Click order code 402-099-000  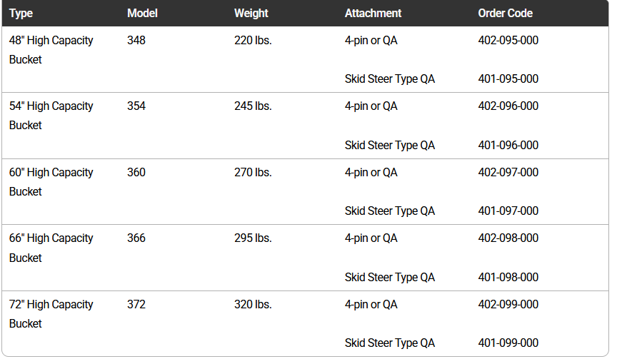(x=508, y=305)
